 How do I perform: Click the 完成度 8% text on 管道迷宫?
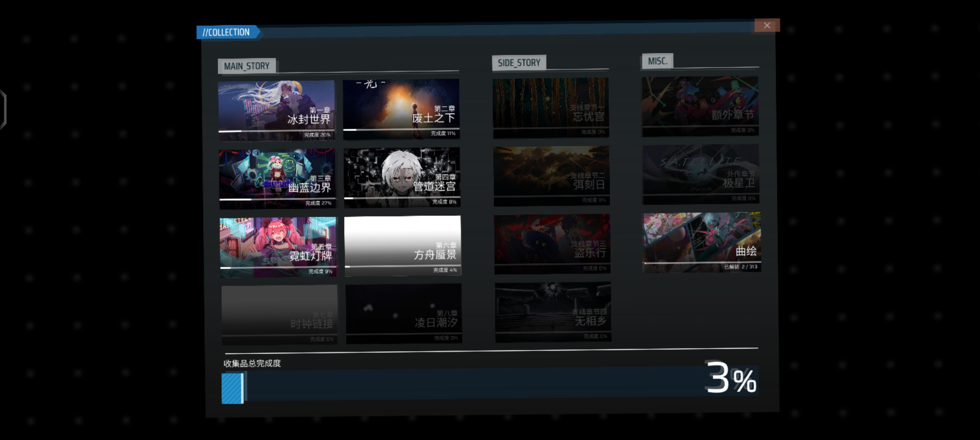coord(444,202)
